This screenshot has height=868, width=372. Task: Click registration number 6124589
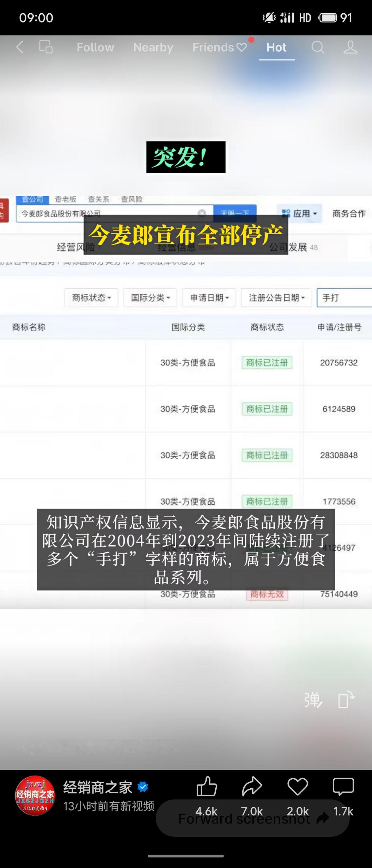tap(339, 409)
